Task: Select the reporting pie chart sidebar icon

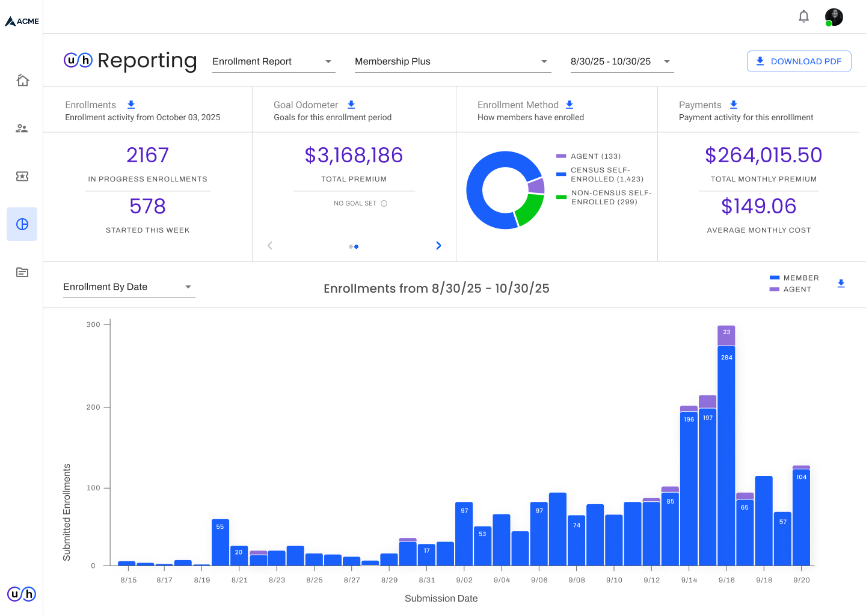Action: point(22,224)
